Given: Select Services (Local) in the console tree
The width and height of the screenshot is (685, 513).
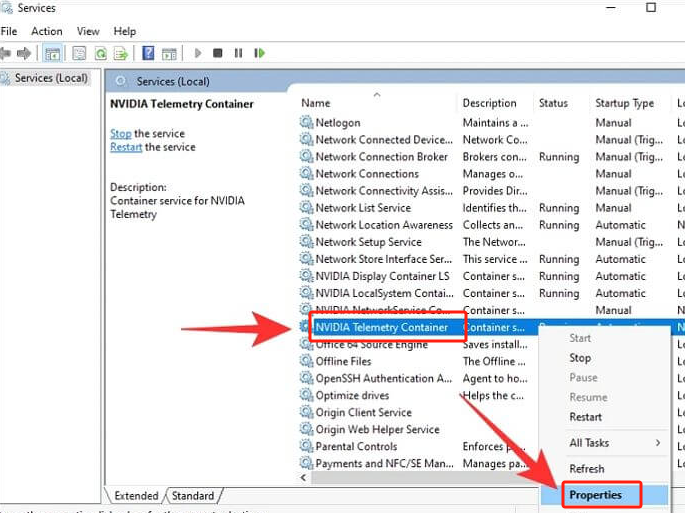Looking at the screenshot, I should [51, 78].
